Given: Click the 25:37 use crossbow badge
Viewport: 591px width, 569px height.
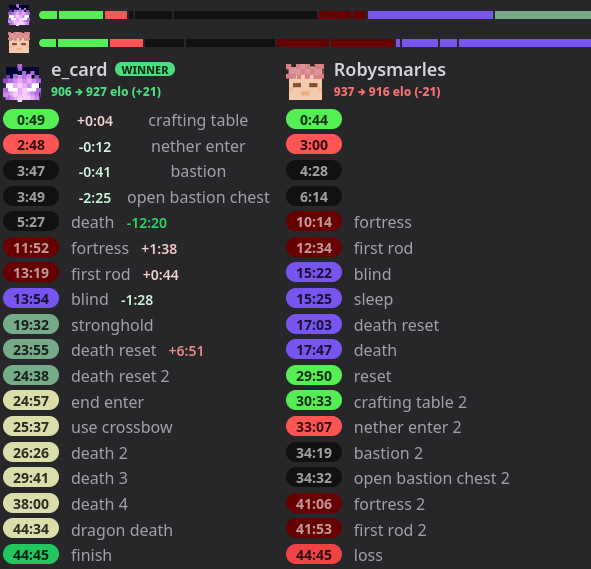Looking at the screenshot, I should (x=31, y=427).
